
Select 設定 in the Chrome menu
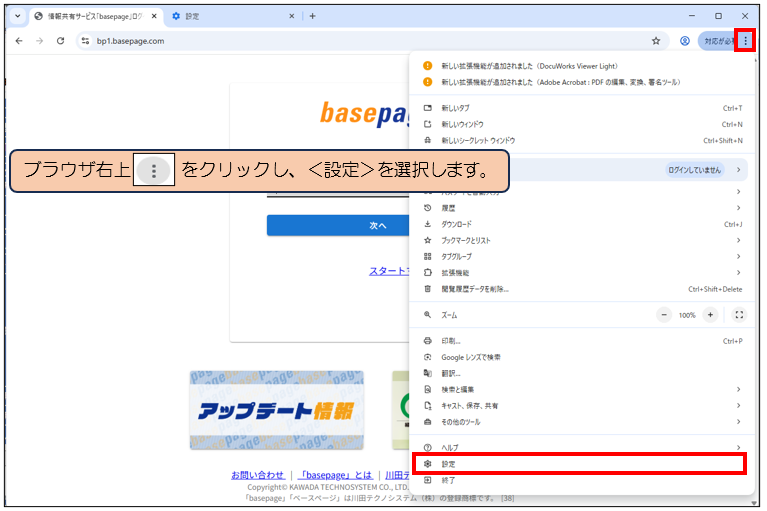(x=580, y=464)
